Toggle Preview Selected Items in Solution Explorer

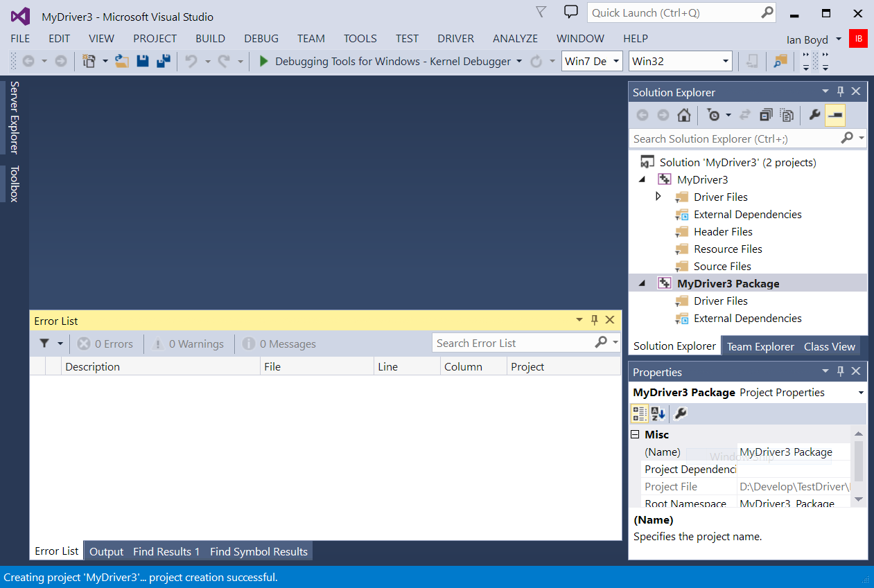[835, 115]
